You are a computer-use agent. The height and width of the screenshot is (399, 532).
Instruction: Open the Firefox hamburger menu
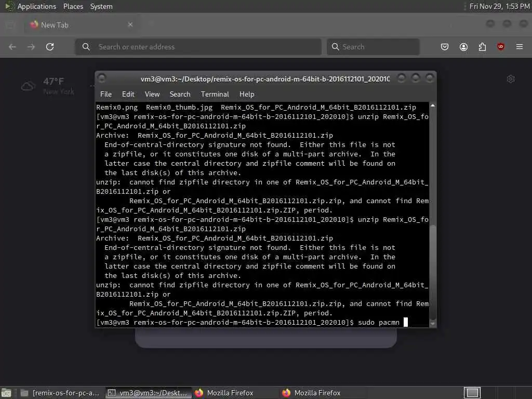click(520, 47)
